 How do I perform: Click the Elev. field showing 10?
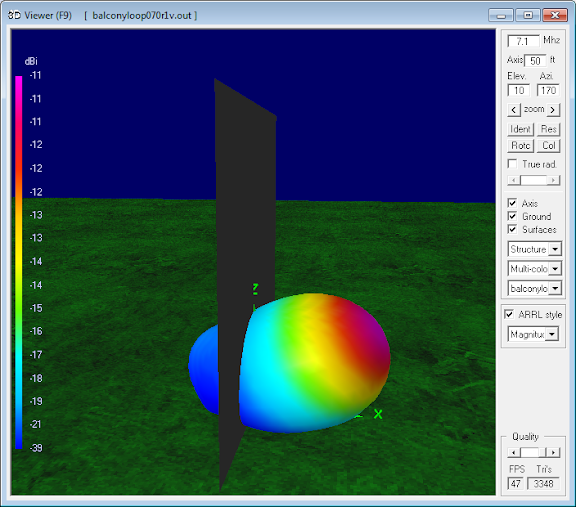point(519,90)
